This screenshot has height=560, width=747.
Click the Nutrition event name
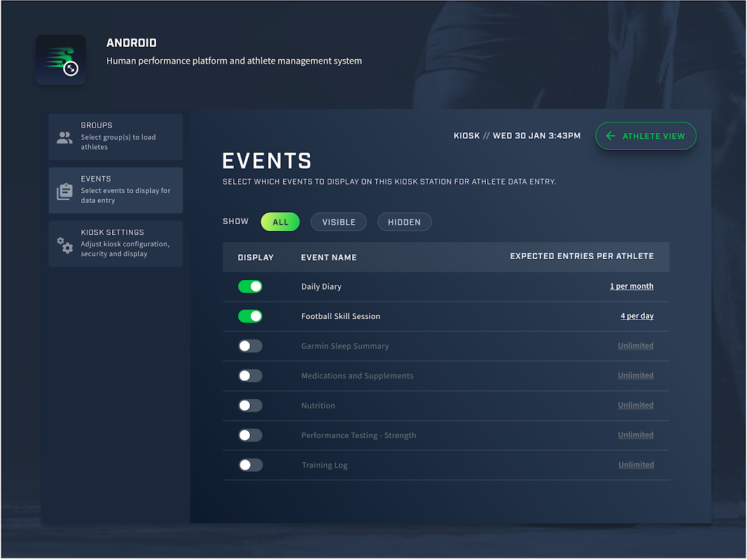click(319, 406)
